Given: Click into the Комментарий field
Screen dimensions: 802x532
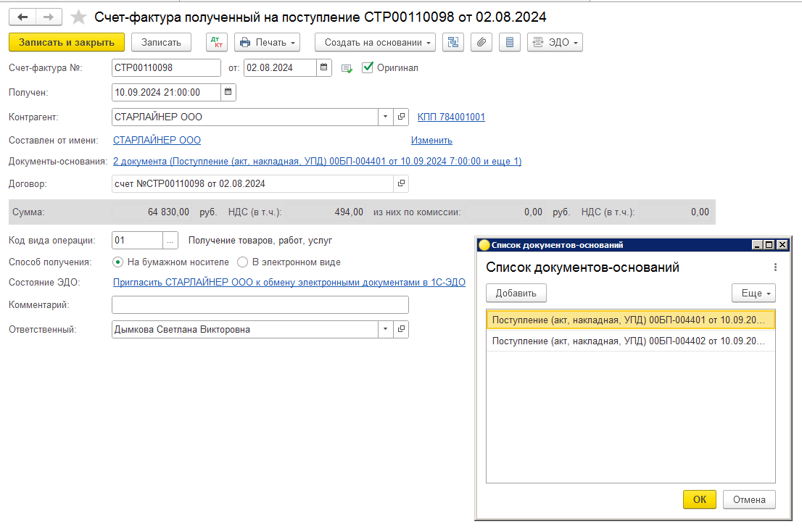Looking at the screenshot, I should (x=260, y=305).
